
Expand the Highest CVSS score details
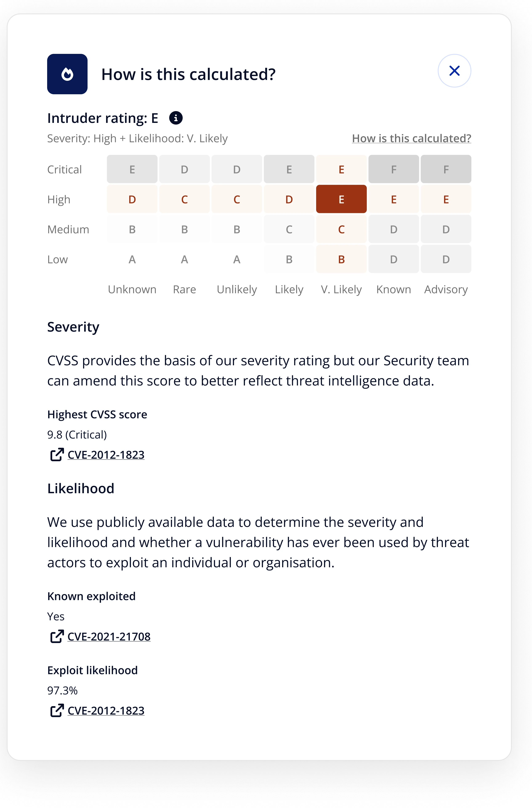[97, 414]
